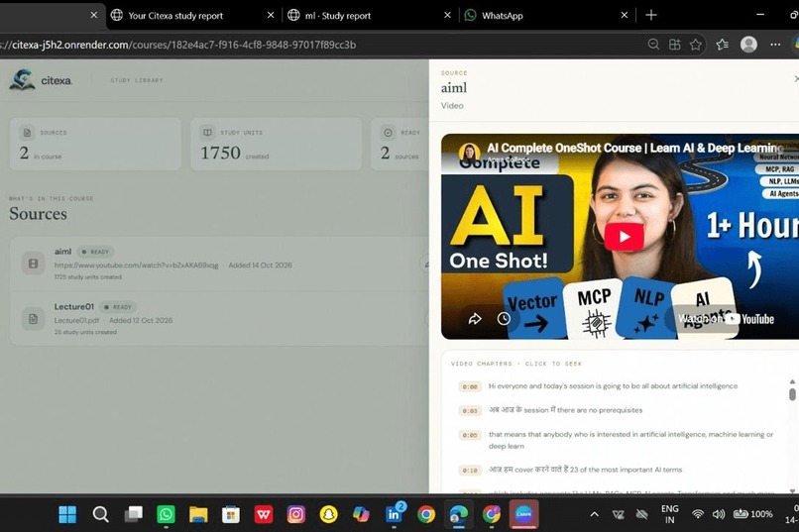Screen dimensions: 799x532
Task: Select the Lecture01 source title
Action: pos(74,306)
